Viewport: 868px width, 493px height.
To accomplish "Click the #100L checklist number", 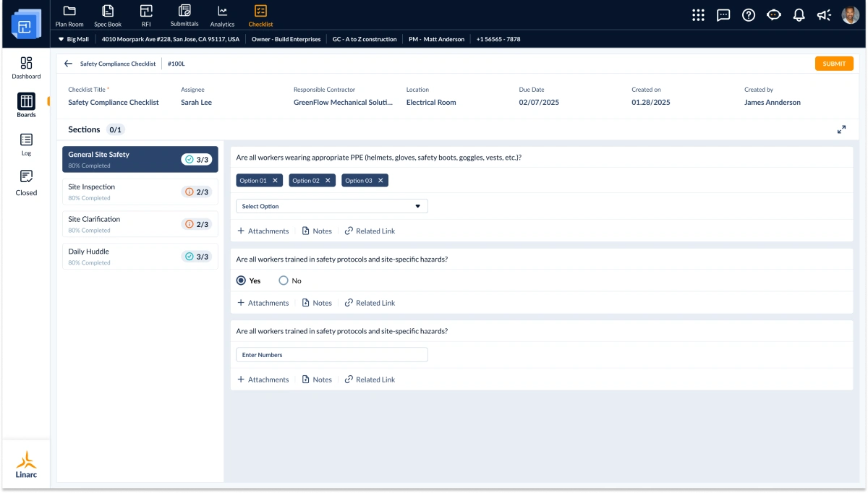I will [x=176, y=64].
